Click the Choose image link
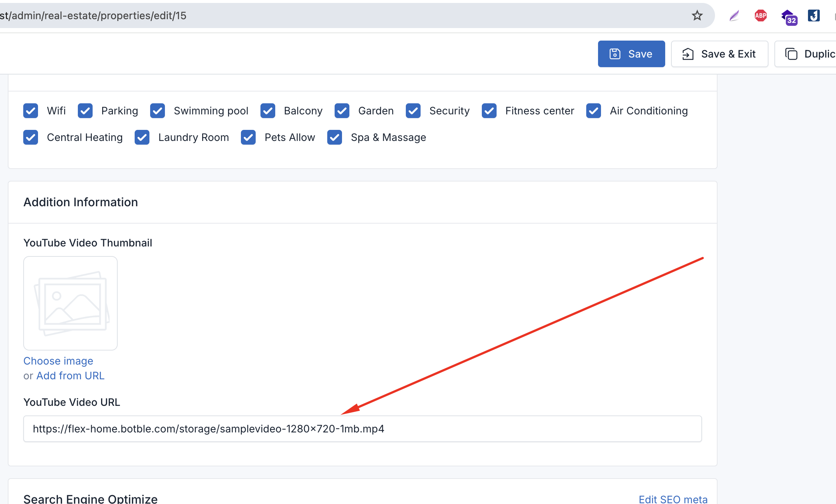 pos(58,361)
